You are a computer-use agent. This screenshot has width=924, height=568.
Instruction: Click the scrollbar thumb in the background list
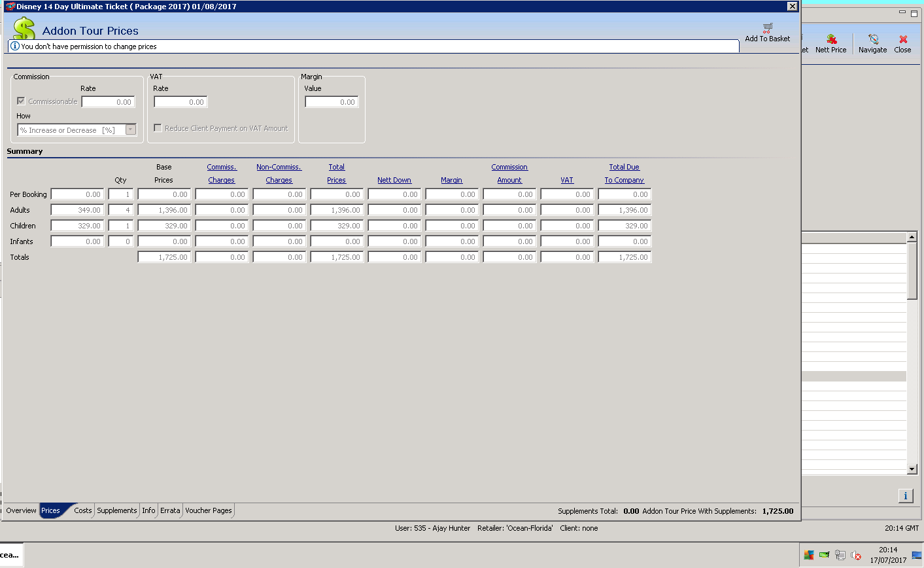912,271
